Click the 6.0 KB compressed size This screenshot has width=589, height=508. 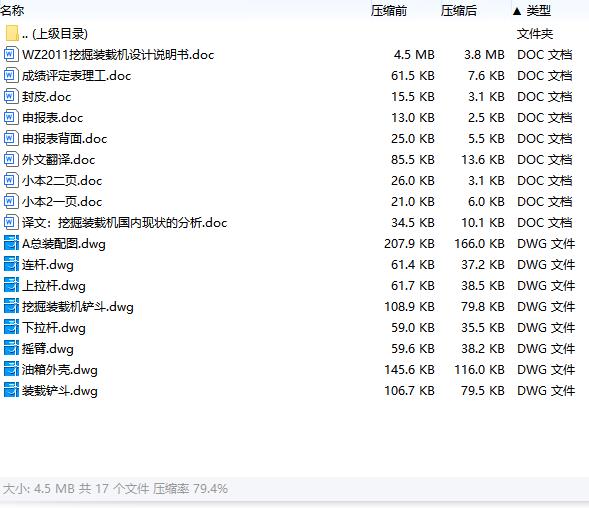[x=486, y=202]
